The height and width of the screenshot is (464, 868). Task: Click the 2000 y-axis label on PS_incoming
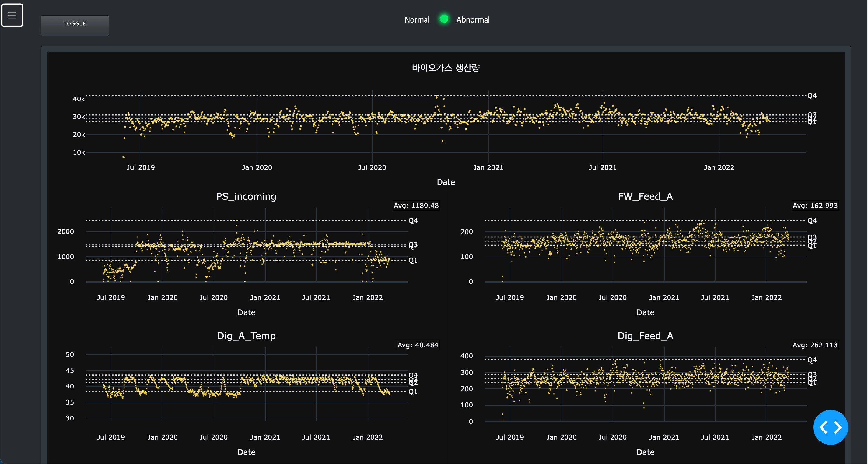[x=65, y=231]
